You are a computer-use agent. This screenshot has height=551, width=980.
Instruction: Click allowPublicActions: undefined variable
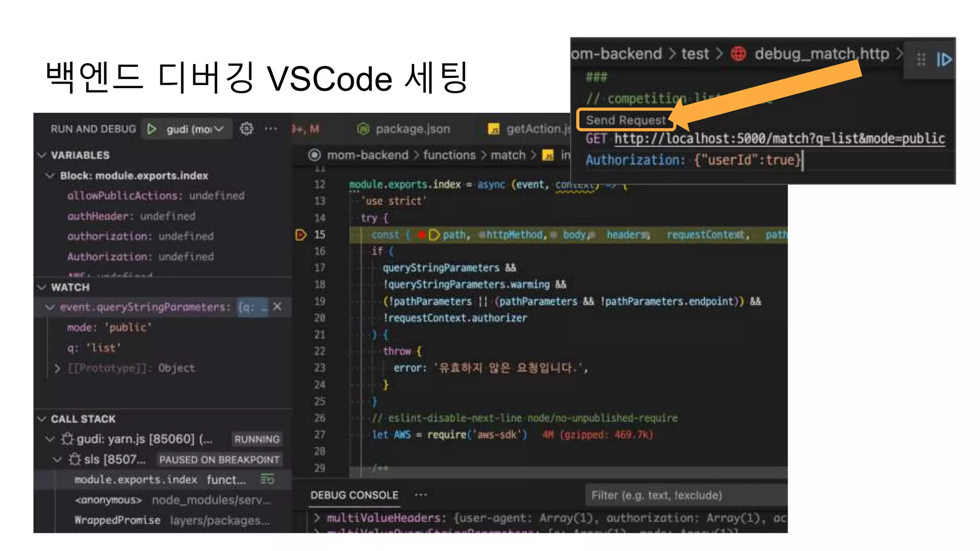pos(156,196)
